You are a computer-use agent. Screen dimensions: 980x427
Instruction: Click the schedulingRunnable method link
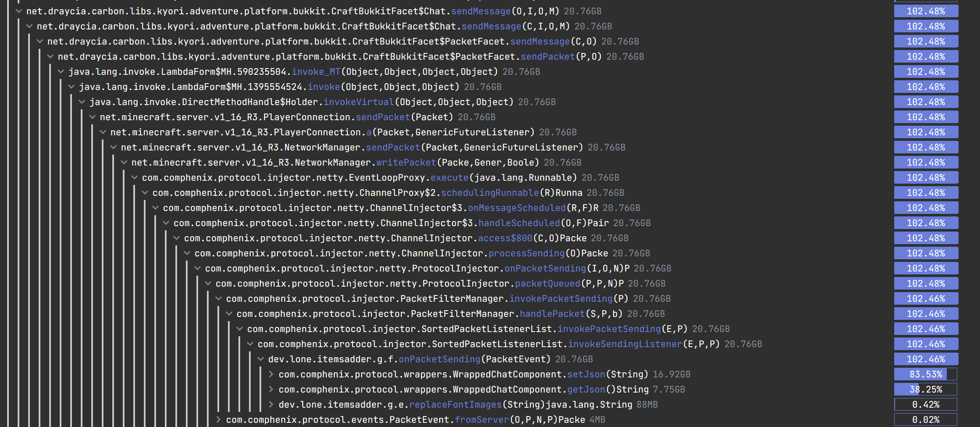pos(490,192)
